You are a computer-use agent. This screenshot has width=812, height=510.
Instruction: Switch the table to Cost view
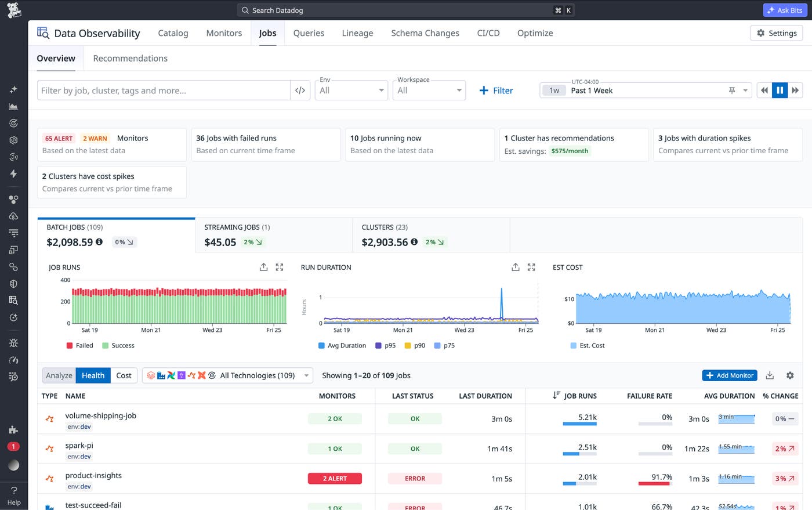124,375
